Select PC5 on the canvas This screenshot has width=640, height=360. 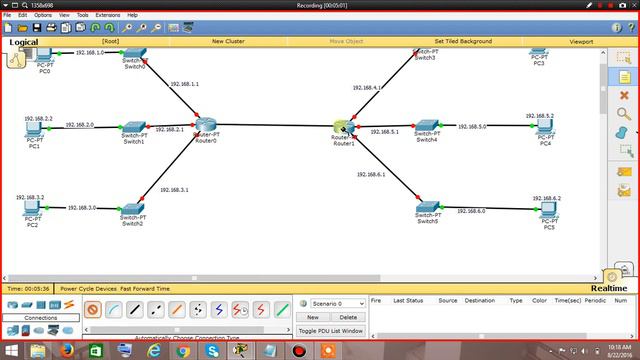[548, 210]
